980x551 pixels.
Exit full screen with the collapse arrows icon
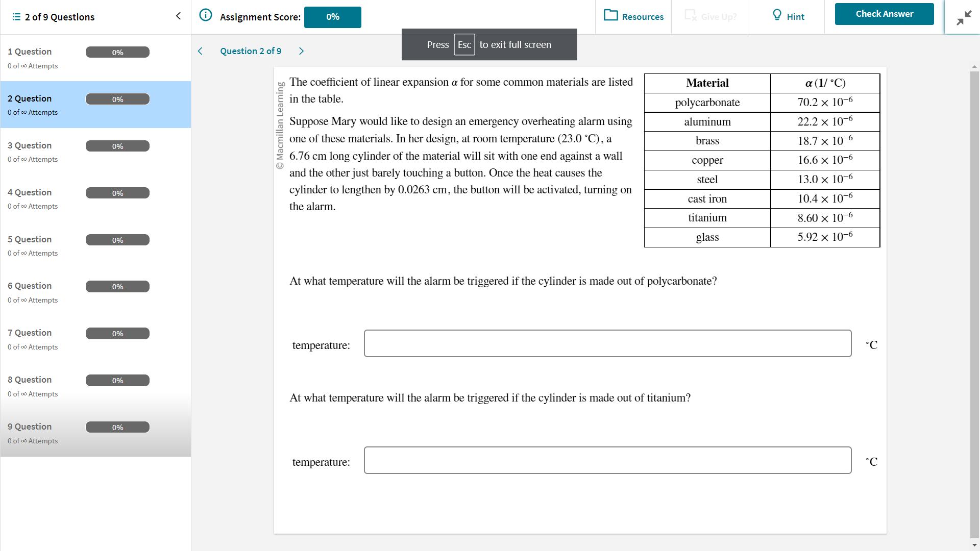963,18
